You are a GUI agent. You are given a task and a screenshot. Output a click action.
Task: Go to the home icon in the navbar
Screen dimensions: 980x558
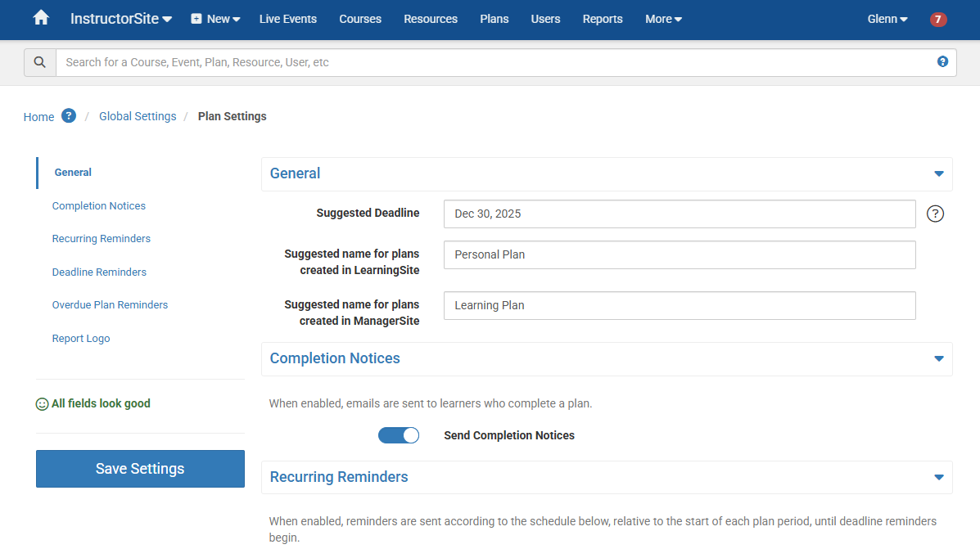(41, 18)
